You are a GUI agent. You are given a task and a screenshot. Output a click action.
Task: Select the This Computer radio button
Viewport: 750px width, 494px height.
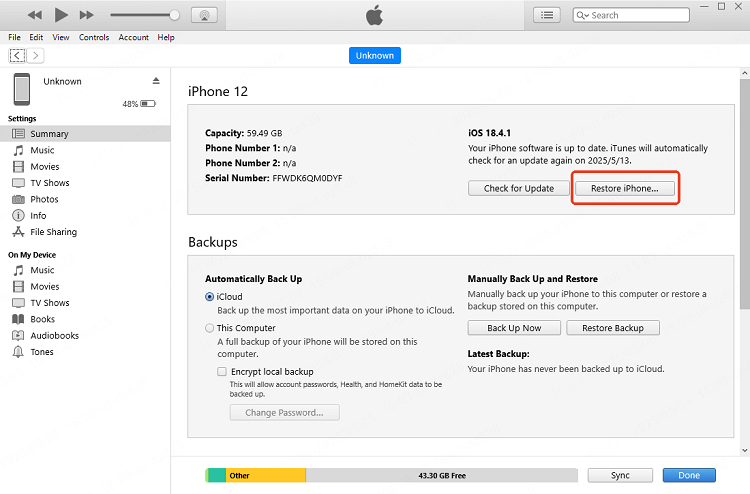point(209,328)
